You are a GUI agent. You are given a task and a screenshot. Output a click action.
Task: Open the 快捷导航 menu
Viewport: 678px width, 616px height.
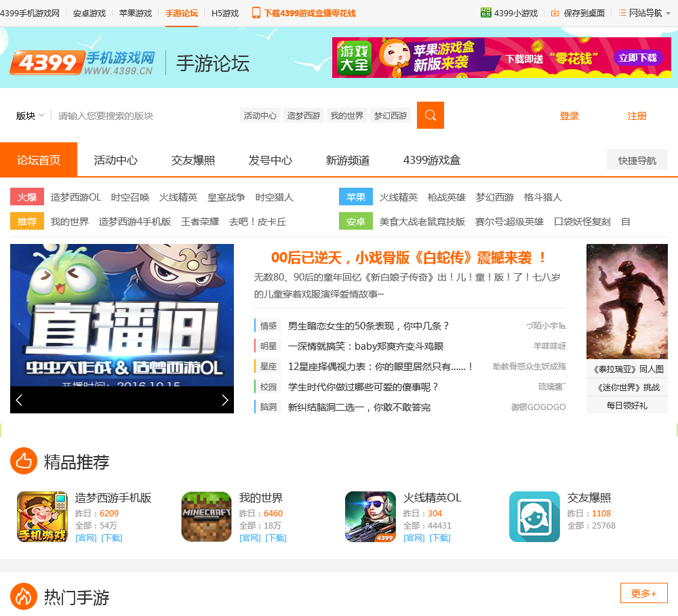click(637, 161)
